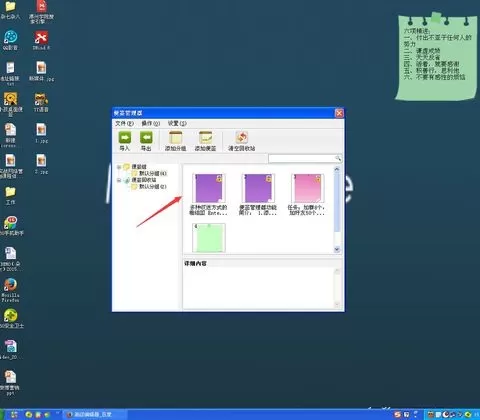Click the 清空回收站 empty recycle bin icon
This screenshot has height=420, width=480.
click(x=242, y=138)
